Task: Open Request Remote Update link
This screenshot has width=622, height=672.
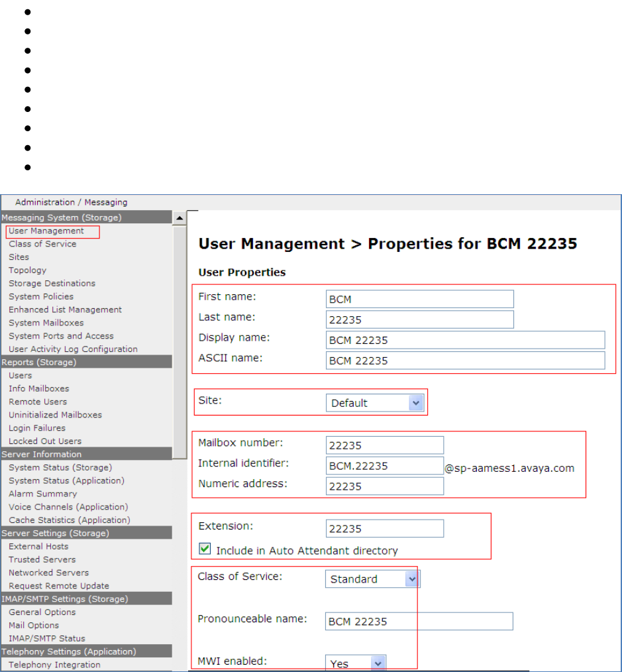Action: [59, 586]
